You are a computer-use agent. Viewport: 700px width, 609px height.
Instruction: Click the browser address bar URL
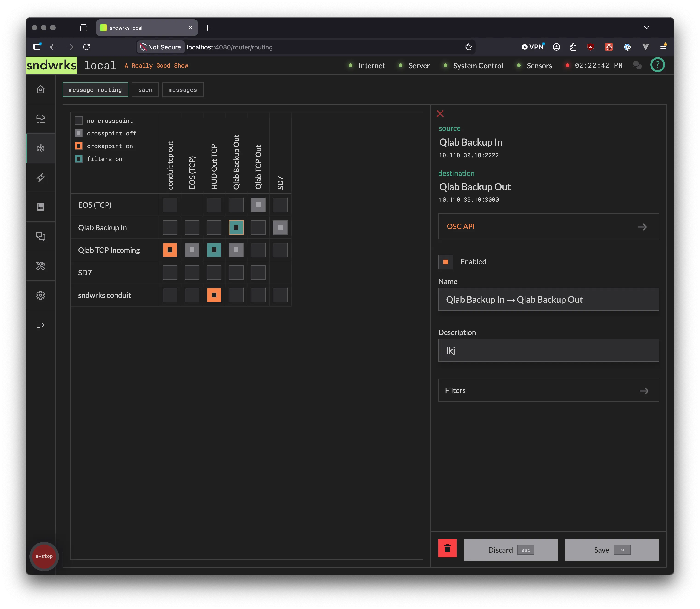point(230,47)
